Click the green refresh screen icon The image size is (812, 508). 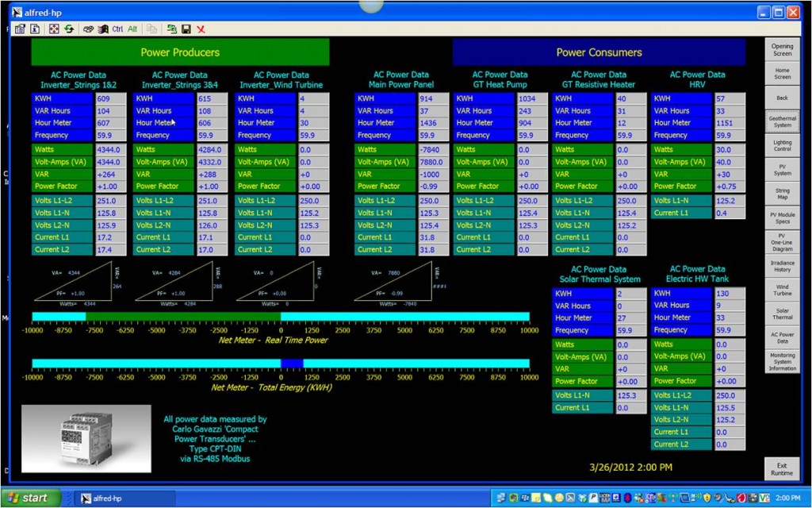[69, 29]
